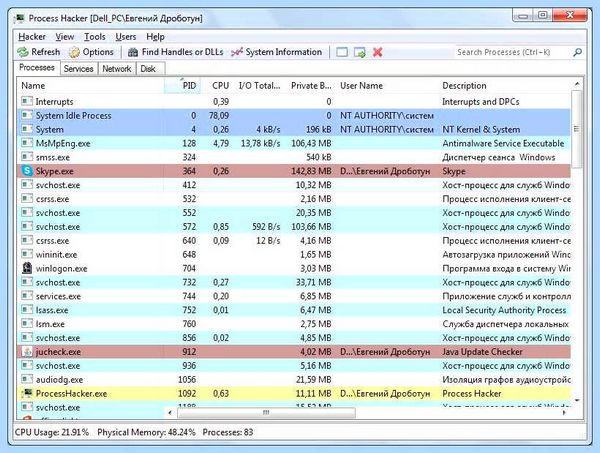Click the find window toolbar icon
This screenshot has height=453, width=600.
click(342, 52)
